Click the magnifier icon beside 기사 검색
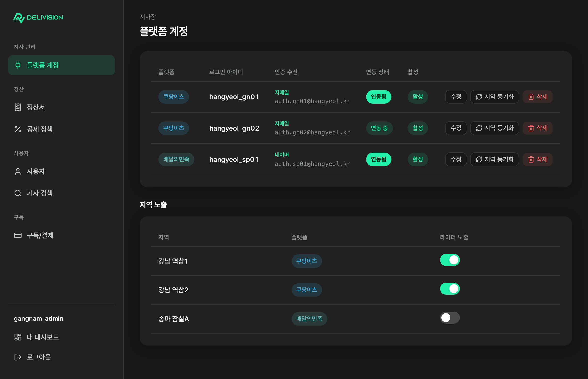The image size is (588, 379). click(x=18, y=193)
